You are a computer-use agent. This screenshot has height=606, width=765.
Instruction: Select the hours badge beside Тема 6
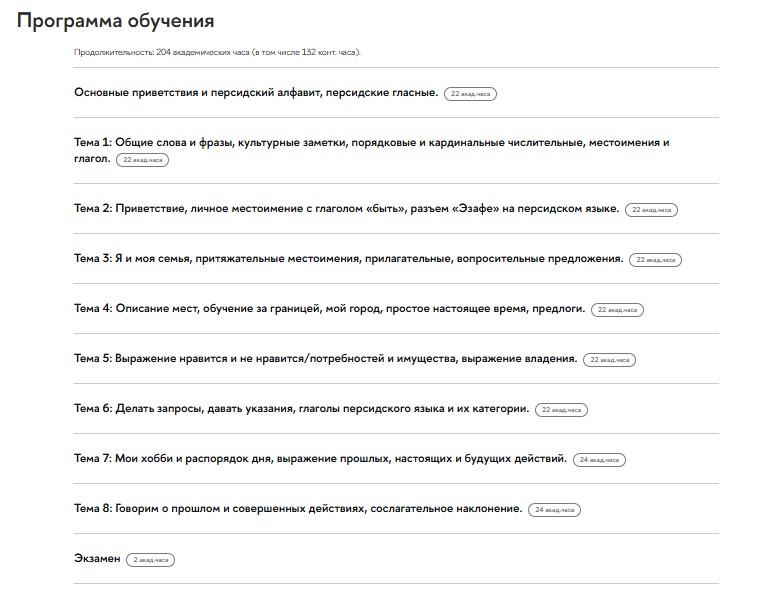[562, 410]
